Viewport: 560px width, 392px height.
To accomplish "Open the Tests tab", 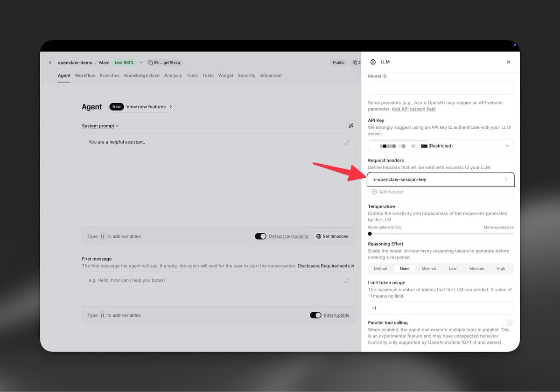I will (208, 76).
